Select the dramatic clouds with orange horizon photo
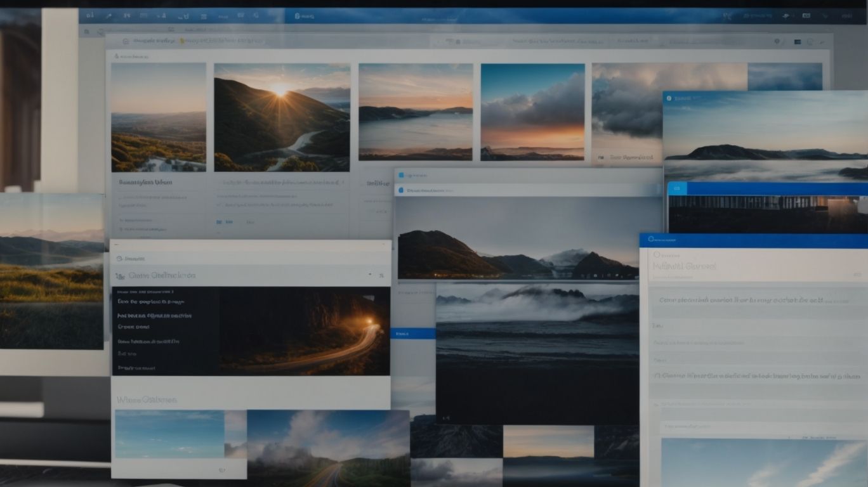This screenshot has height=487, width=868. point(532,112)
